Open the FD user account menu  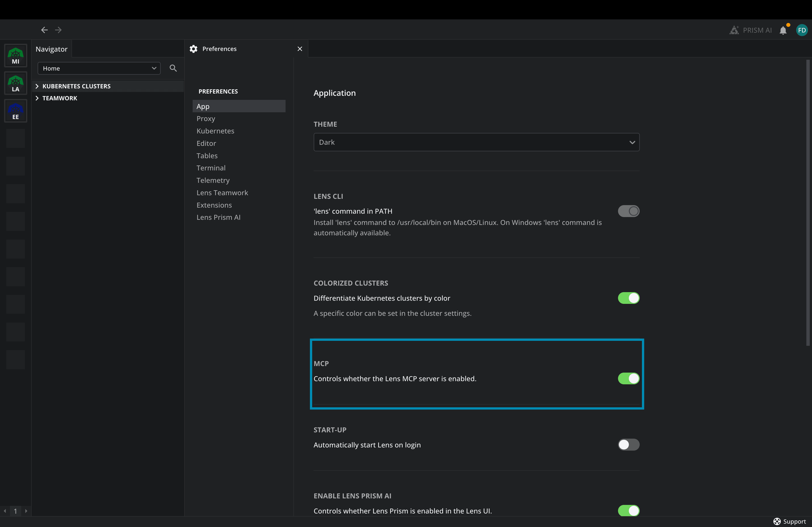coord(802,30)
